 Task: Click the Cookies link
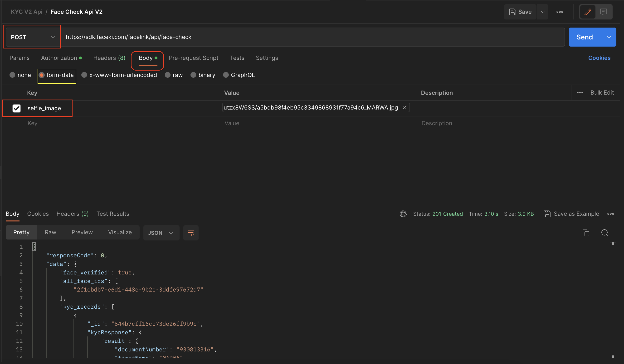pyautogui.click(x=599, y=58)
